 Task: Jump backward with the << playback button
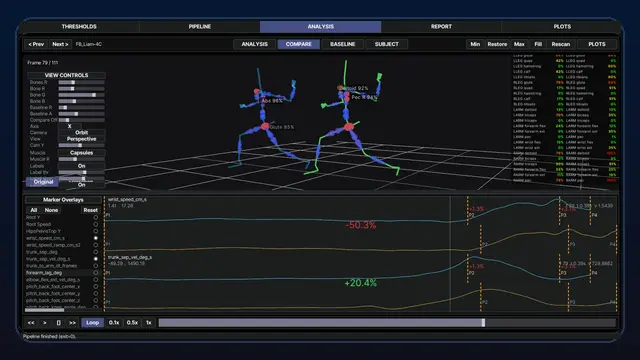[31, 323]
